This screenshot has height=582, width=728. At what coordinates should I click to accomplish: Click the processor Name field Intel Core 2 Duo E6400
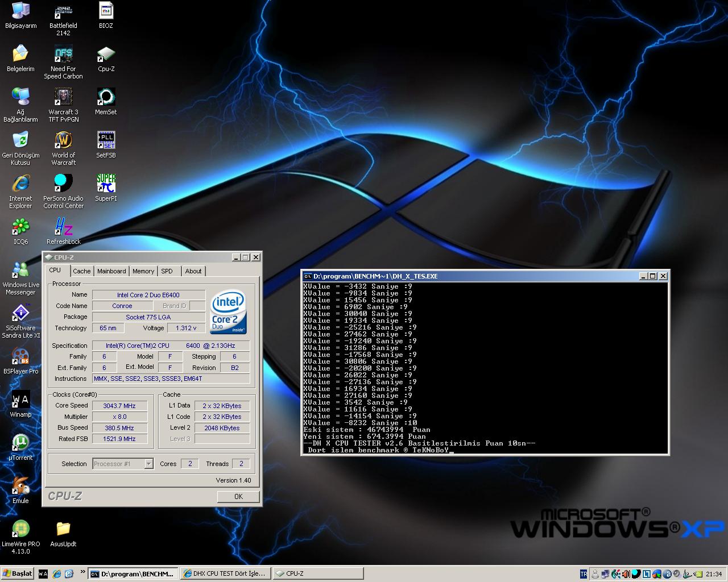click(x=148, y=295)
